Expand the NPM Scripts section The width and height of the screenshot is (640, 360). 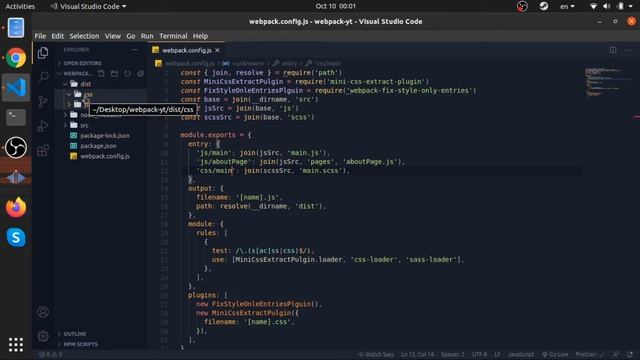[80, 344]
